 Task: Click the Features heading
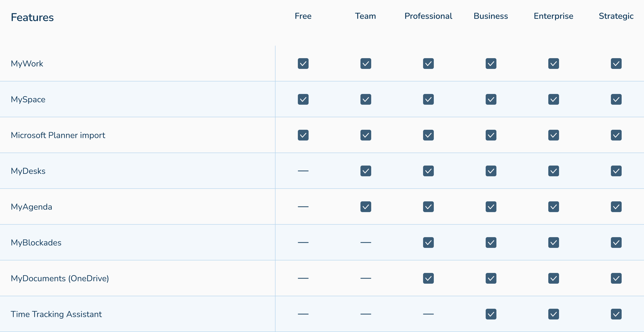(x=32, y=17)
